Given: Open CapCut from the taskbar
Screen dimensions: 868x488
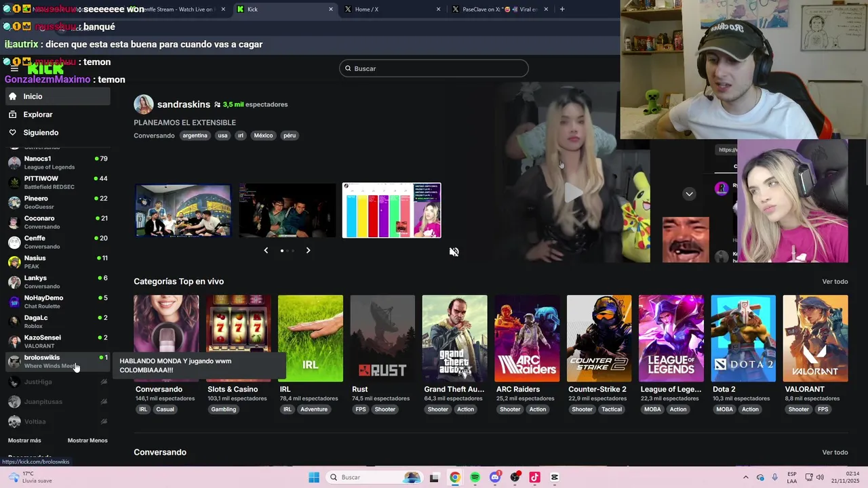Looking at the screenshot, I should tap(555, 477).
